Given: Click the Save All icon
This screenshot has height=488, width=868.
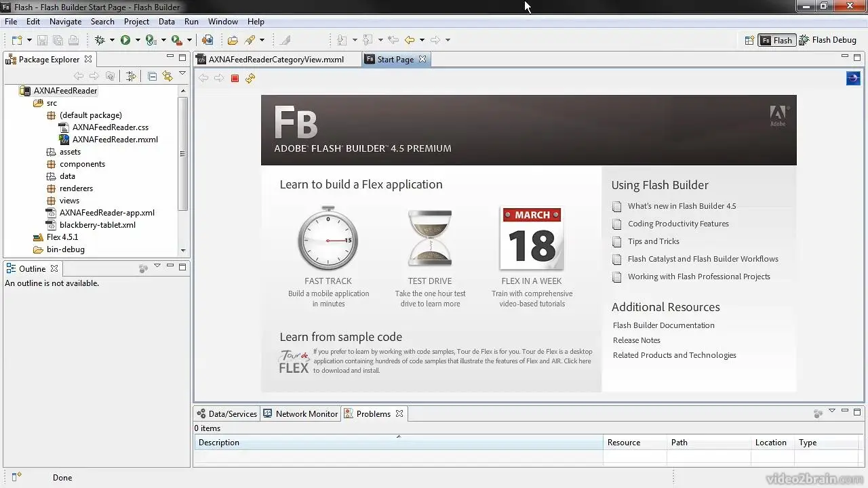Looking at the screenshot, I should (58, 40).
